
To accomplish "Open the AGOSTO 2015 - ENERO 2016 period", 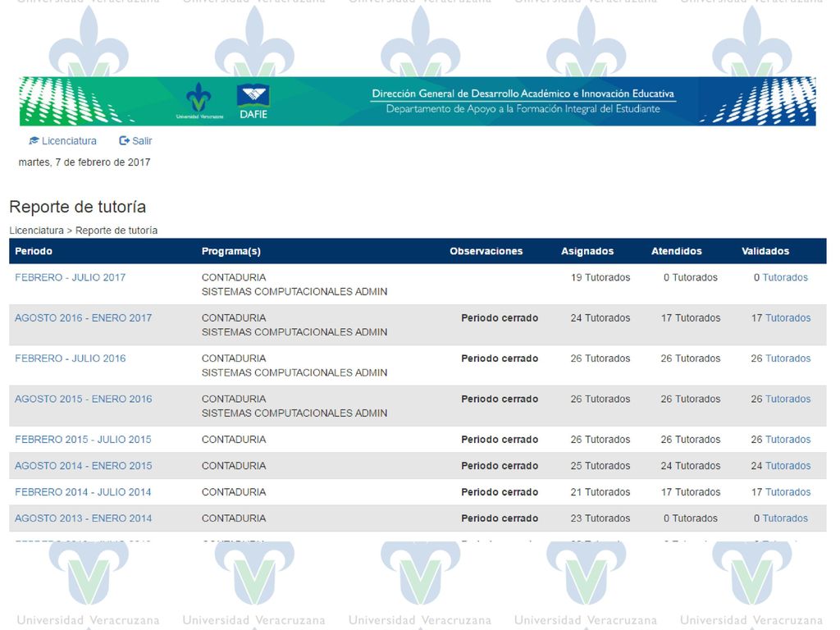I will [x=84, y=399].
